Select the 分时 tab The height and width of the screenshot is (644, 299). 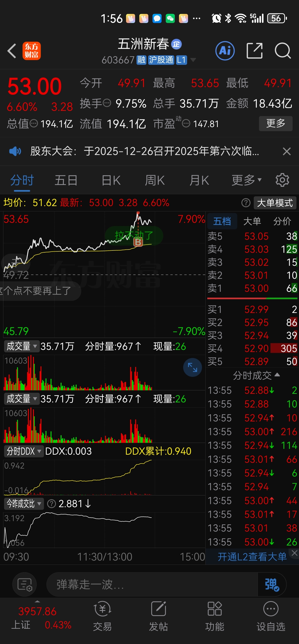pyautogui.click(x=22, y=180)
